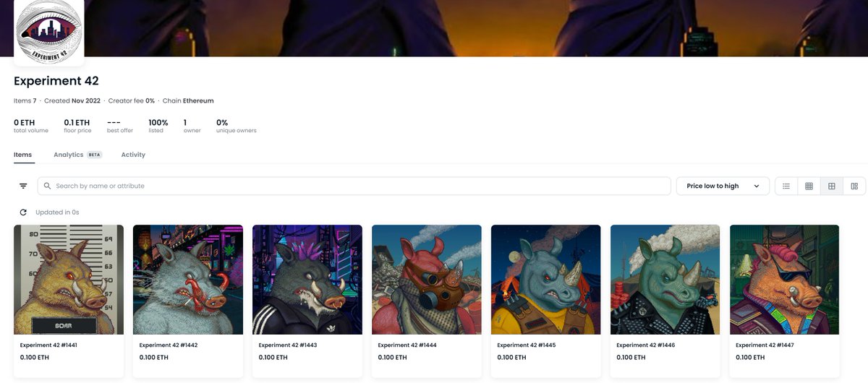The width and height of the screenshot is (868, 383).
Task: Click 0.100 ETH price under #1444
Action: [393, 358]
